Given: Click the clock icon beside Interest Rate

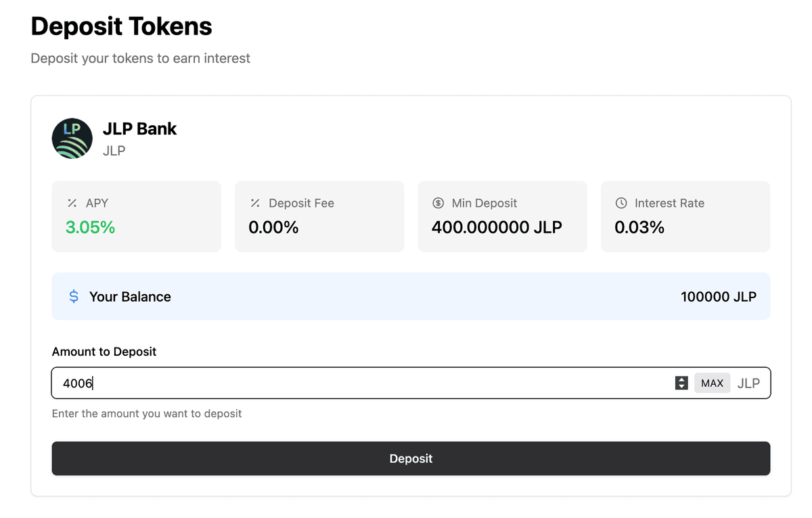Looking at the screenshot, I should [621, 203].
